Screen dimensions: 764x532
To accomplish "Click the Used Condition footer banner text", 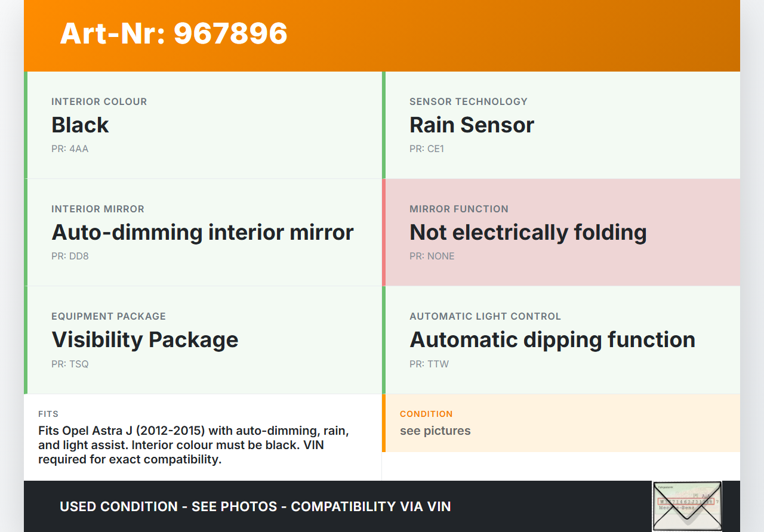I will [x=255, y=507].
